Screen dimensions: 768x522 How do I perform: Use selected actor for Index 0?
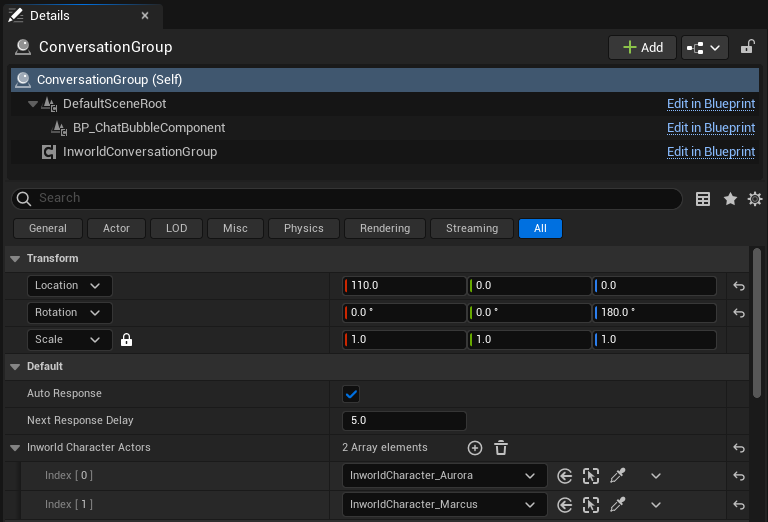(565, 476)
